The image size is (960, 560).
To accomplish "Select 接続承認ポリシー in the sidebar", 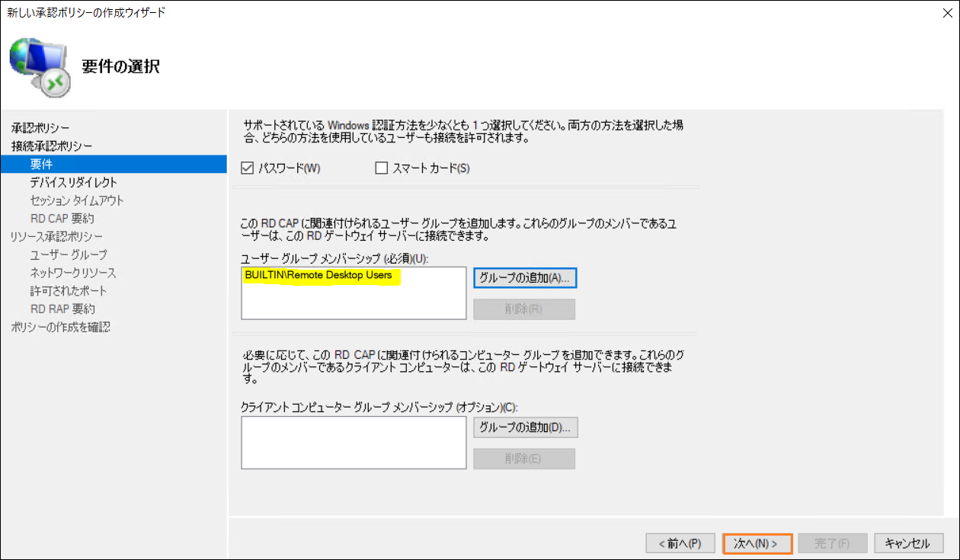I will click(52, 146).
